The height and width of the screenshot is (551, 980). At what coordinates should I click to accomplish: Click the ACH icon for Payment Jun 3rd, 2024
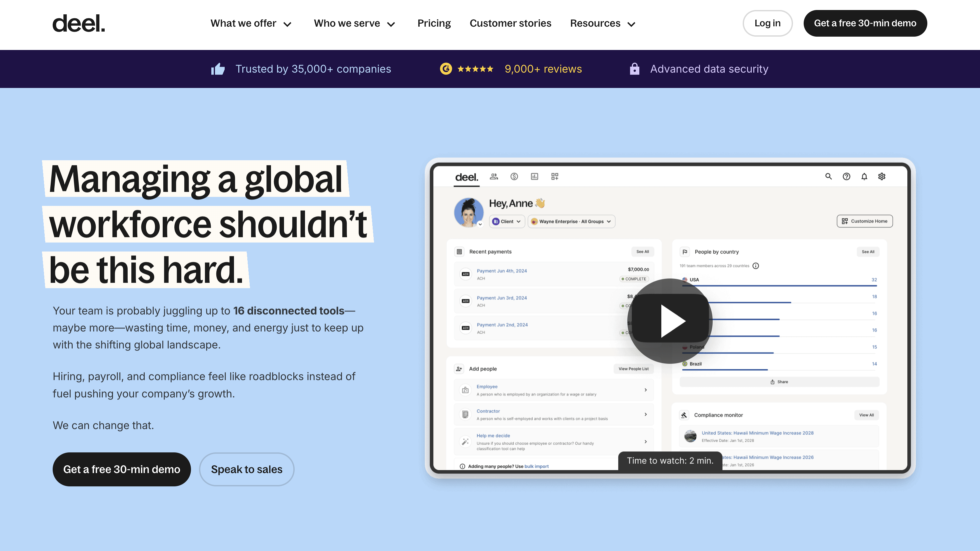(466, 301)
